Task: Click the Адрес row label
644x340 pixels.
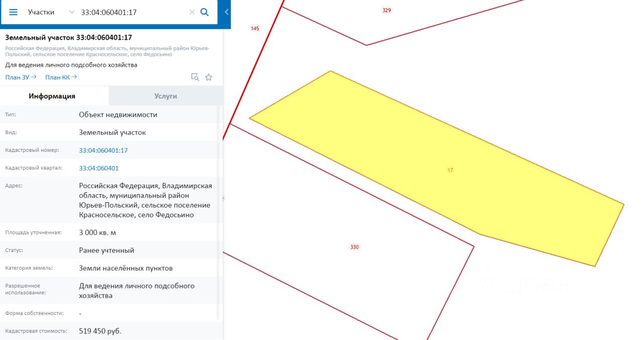Action: coord(14,186)
